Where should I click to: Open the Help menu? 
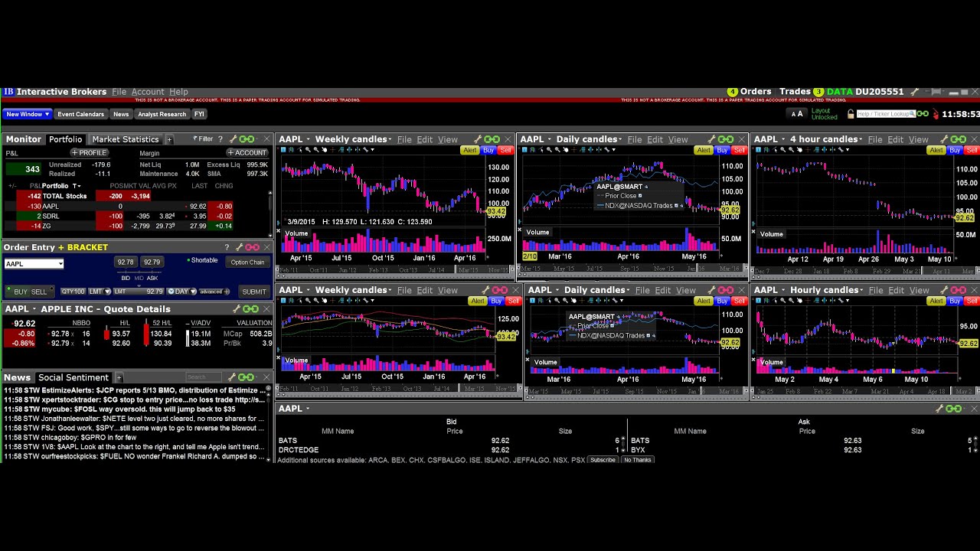(178, 92)
